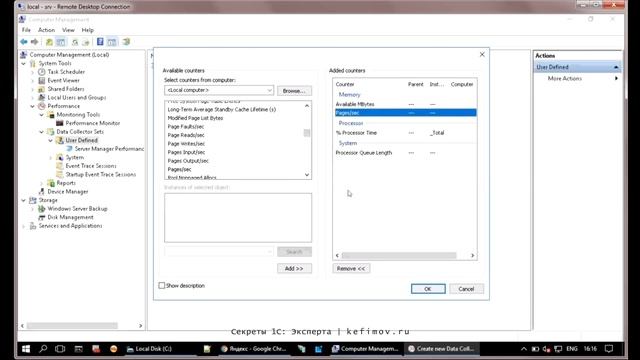Click the Export List toolbar icon
Image resolution: width=640 pixels, height=360 pixels.
tap(86, 42)
